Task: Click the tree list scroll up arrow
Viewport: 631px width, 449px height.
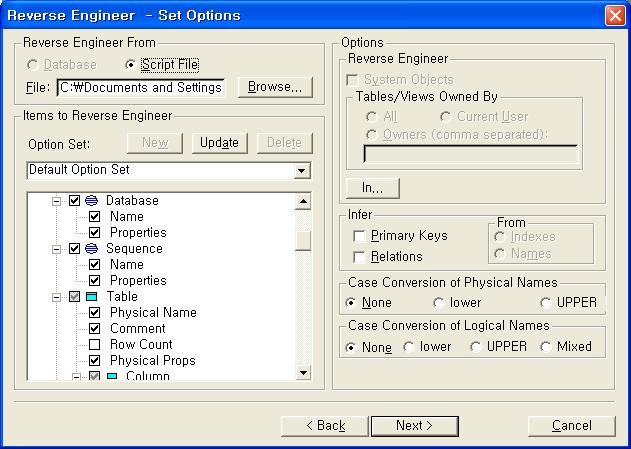Action: [x=303, y=201]
